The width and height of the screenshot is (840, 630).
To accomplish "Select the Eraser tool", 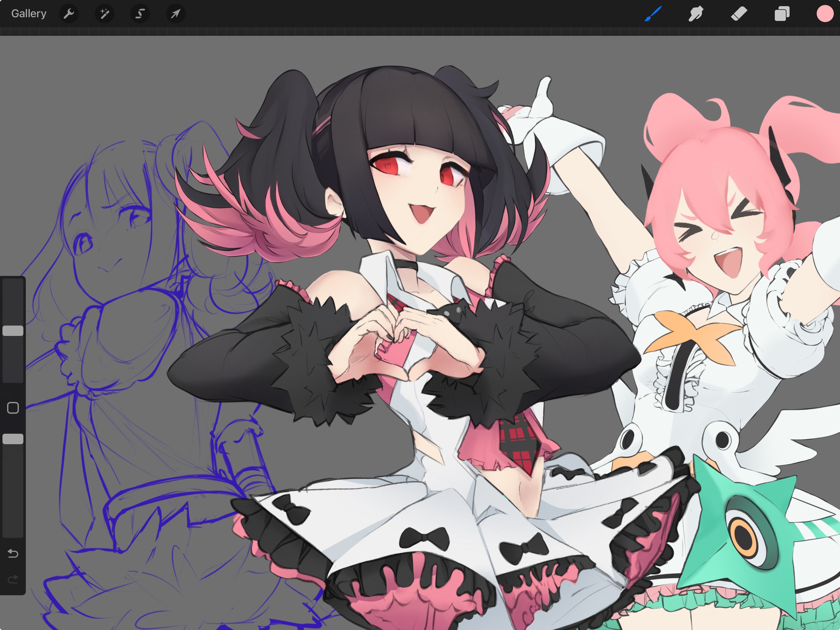I will (x=739, y=14).
